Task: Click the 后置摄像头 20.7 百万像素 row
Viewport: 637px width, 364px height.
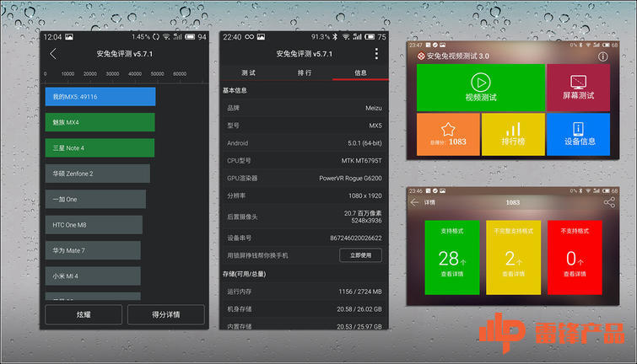Action: (304, 217)
